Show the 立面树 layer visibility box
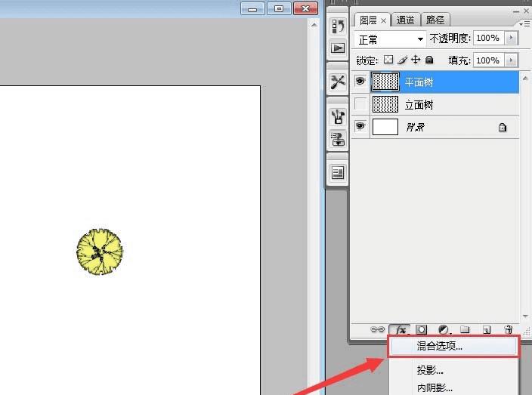 pos(360,103)
